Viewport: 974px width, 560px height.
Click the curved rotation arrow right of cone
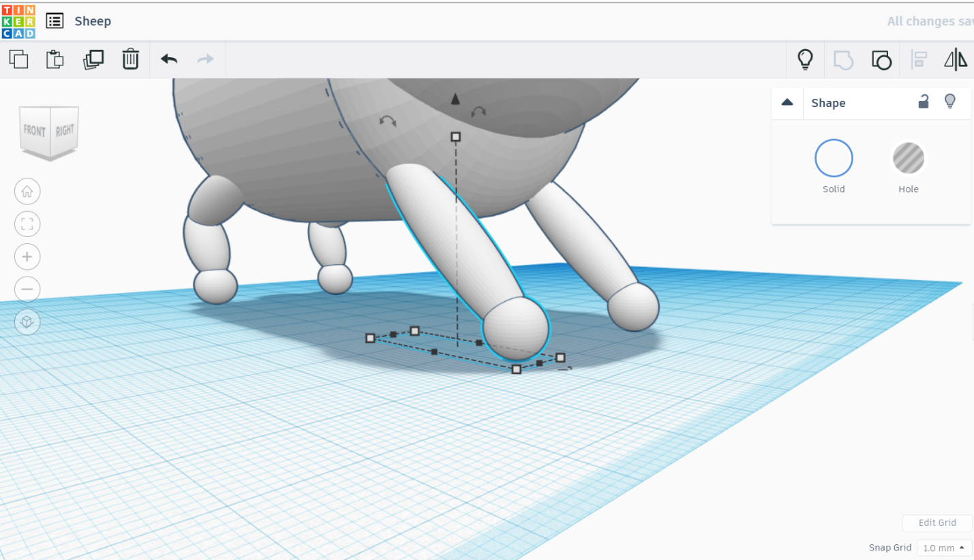pyautogui.click(x=479, y=111)
